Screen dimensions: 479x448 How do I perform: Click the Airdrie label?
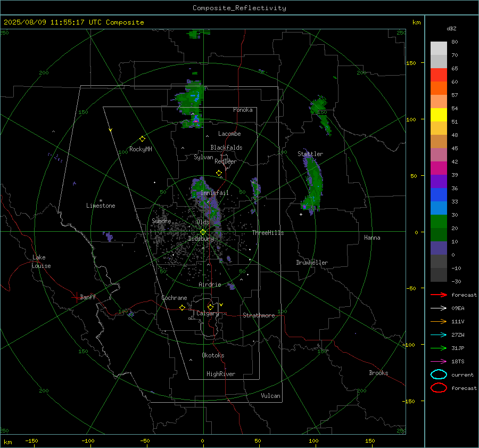(x=210, y=284)
